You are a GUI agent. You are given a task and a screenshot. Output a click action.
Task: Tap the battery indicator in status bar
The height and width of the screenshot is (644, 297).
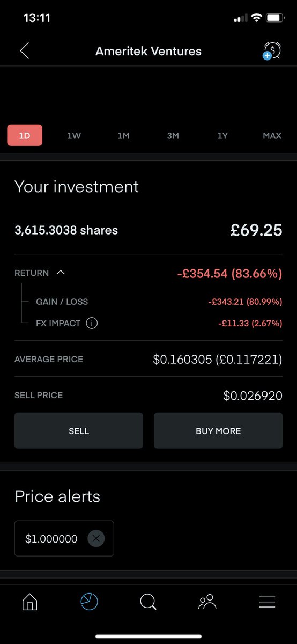click(275, 18)
